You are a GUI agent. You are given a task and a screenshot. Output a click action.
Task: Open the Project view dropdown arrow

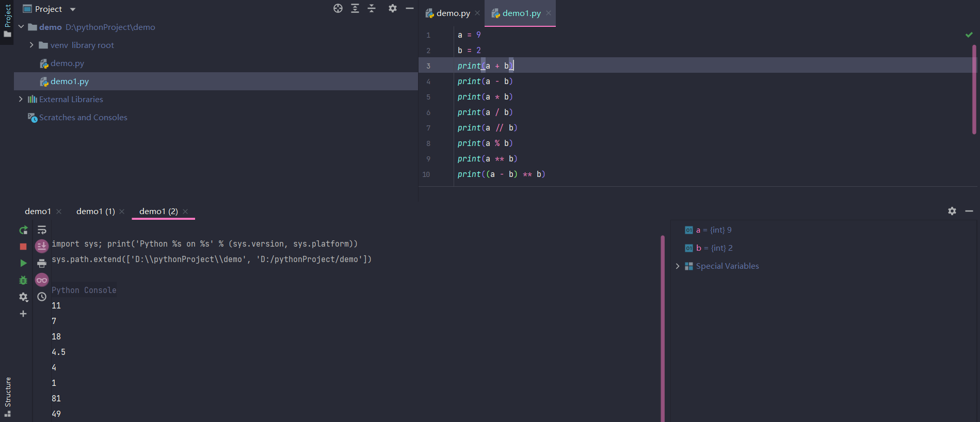(x=73, y=9)
